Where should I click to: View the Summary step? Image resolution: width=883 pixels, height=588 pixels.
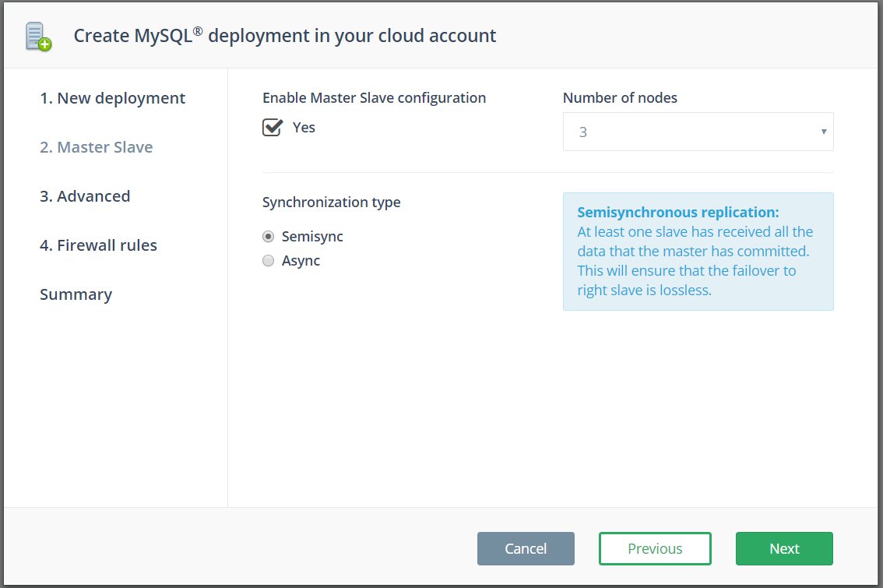pyautogui.click(x=76, y=294)
